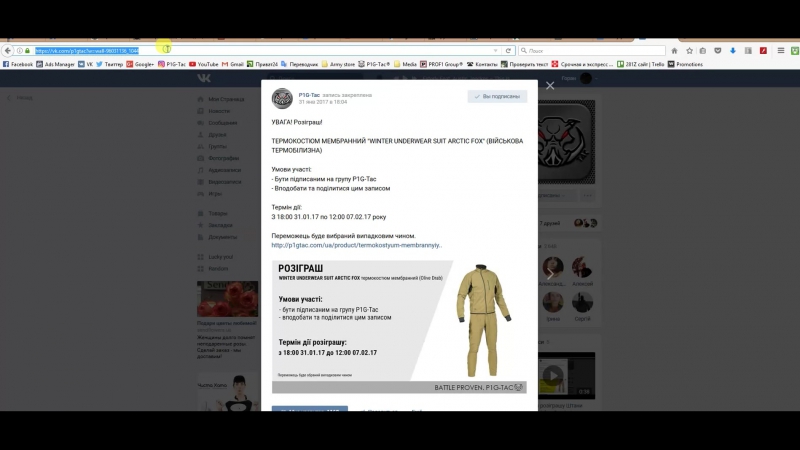The width and height of the screenshot is (800, 450).
Task: Open the Promotions bookmark
Action: click(685, 64)
